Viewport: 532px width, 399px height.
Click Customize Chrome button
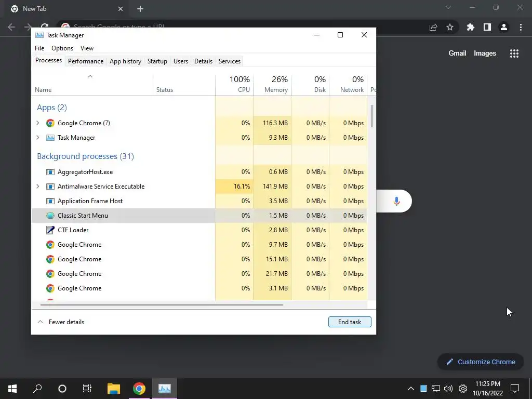point(480,362)
